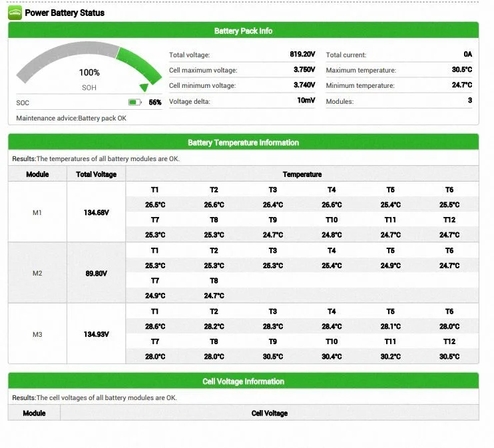Click M2 total voltage 89.80V cell
The image size is (494, 448).
(x=96, y=273)
